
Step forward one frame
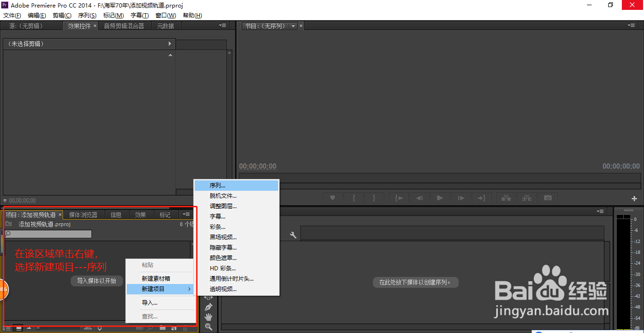pos(461,198)
